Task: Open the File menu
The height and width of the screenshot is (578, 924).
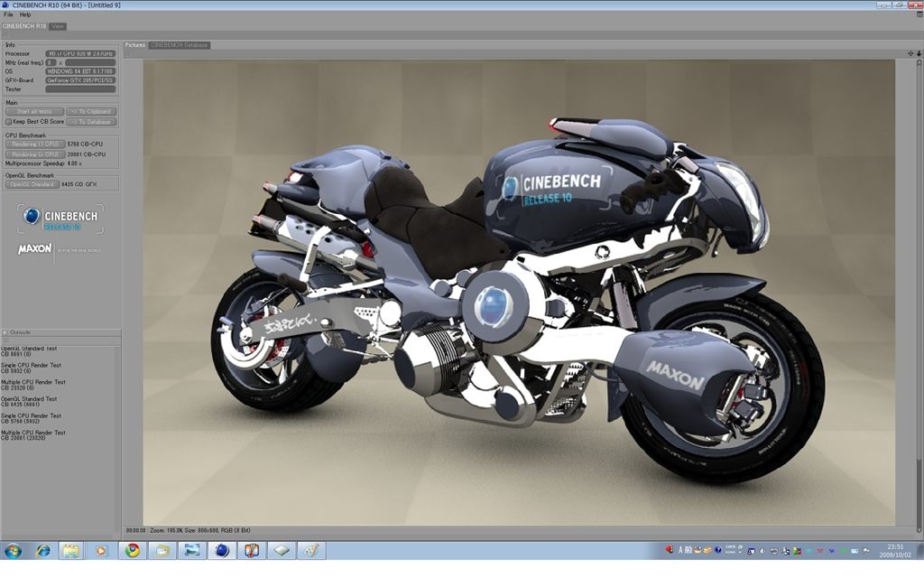Action: click(x=8, y=14)
